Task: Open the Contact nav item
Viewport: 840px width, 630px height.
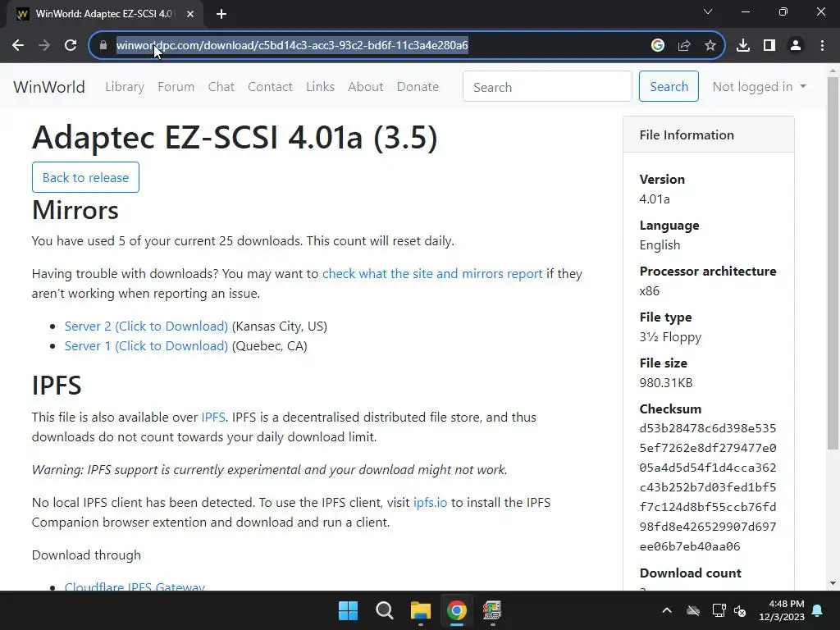Action: (x=270, y=87)
